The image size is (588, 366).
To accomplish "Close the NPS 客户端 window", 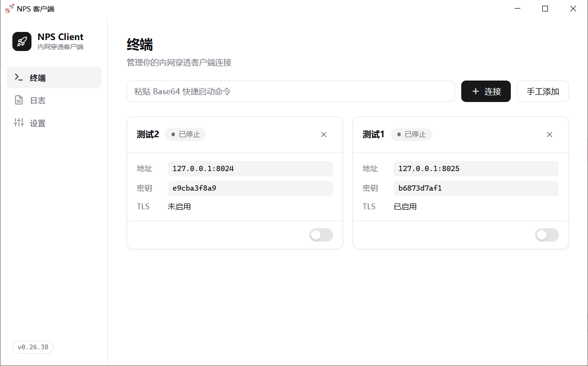I will click(x=573, y=9).
